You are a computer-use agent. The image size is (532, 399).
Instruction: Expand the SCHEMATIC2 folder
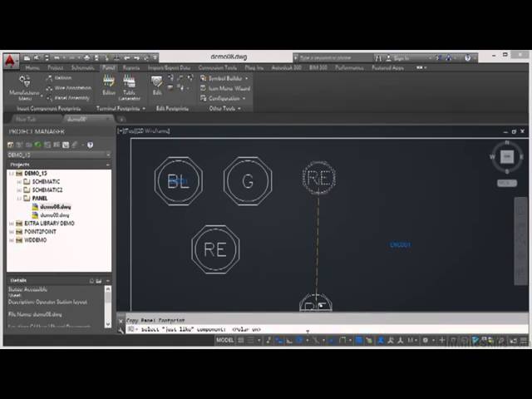tap(19, 190)
